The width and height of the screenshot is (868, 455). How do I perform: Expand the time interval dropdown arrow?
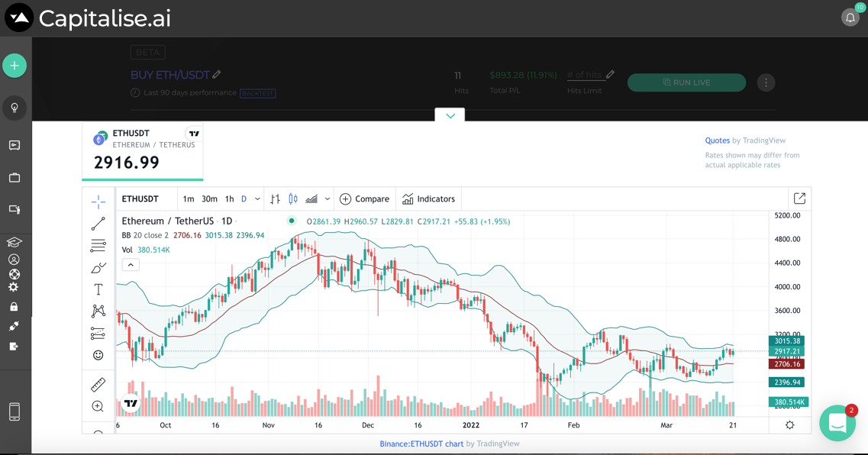click(x=257, y=199)
